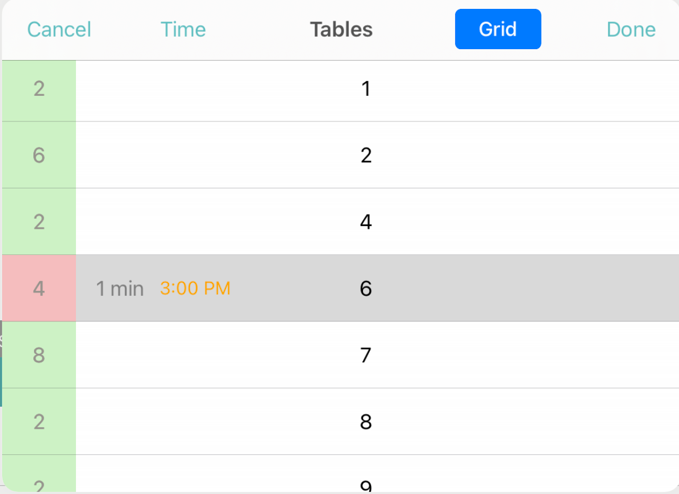Confirm selection with Done
Image resolution: width=679 pixels, height=494 pixels.
pyautogui.click(x=631, y=29)
